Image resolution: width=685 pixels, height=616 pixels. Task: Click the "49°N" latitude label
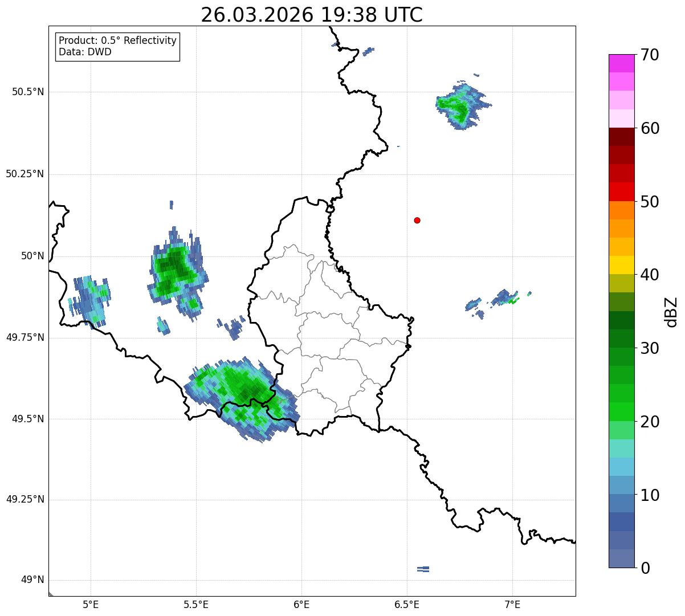pos(32,580)
